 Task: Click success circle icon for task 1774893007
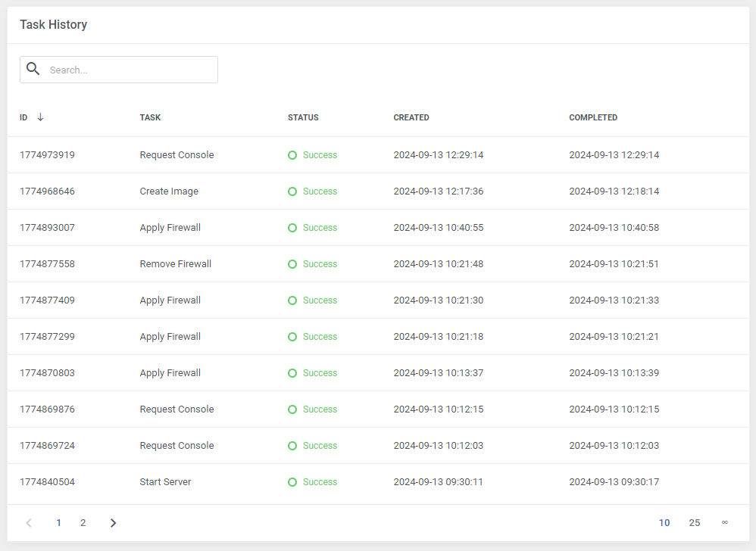click(x=292, y=228)
